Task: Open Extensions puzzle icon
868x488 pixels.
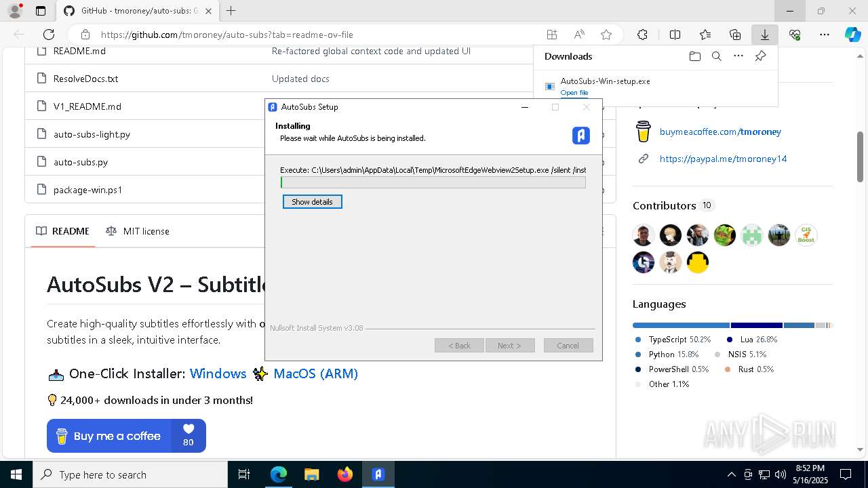Action: pos(642,35)
